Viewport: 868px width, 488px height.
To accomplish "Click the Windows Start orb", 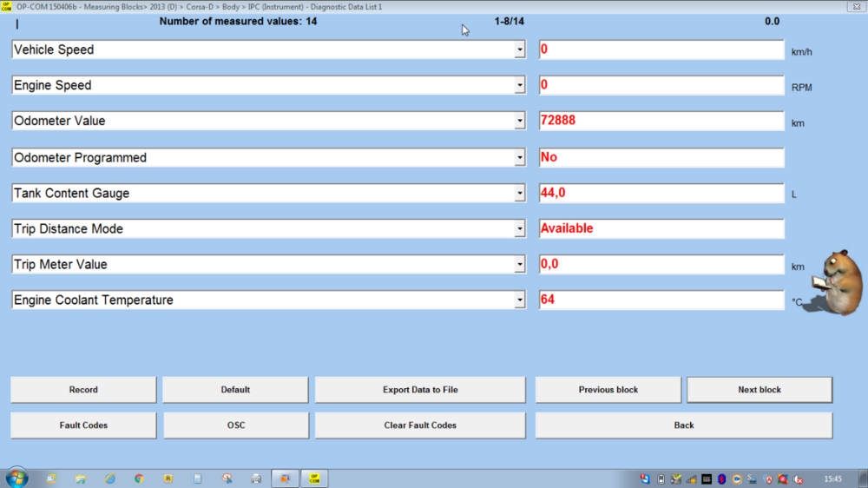I will tap(16, 478).
